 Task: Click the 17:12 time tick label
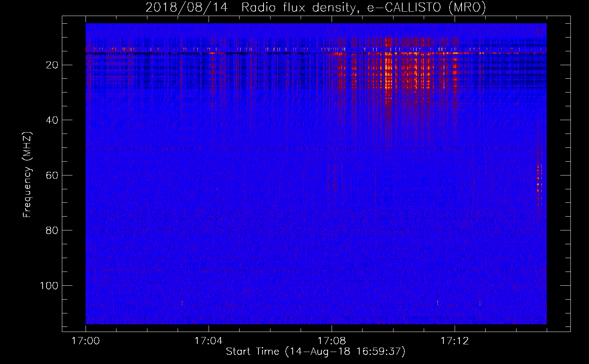(455, 341)
